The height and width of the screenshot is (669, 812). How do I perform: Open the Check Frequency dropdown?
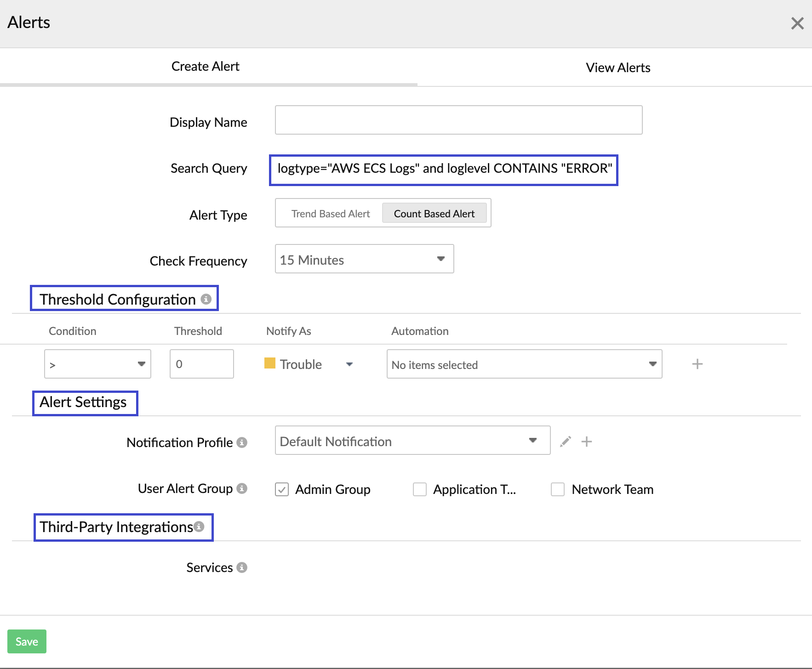pos(364,259)
